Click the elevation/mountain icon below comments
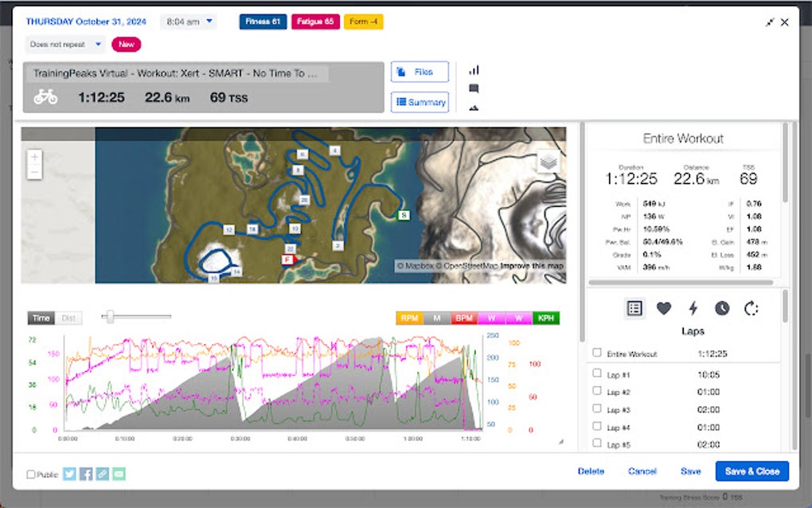Image resolution: width=812 pixels, height=508 pixels. point(473,106)
